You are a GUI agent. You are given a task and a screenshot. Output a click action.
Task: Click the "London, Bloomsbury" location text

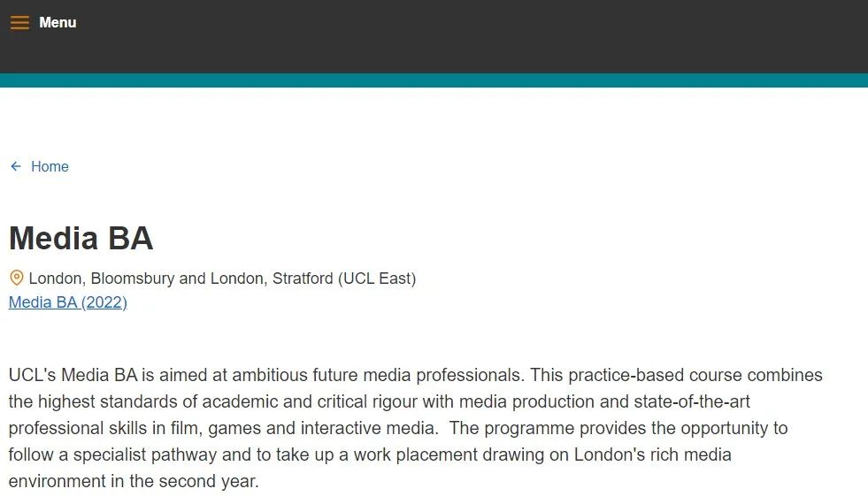[102, 279]
